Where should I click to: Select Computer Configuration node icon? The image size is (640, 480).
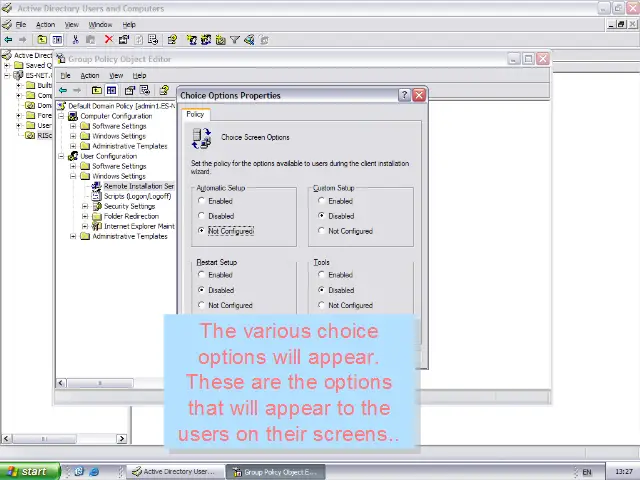(73, 116)
